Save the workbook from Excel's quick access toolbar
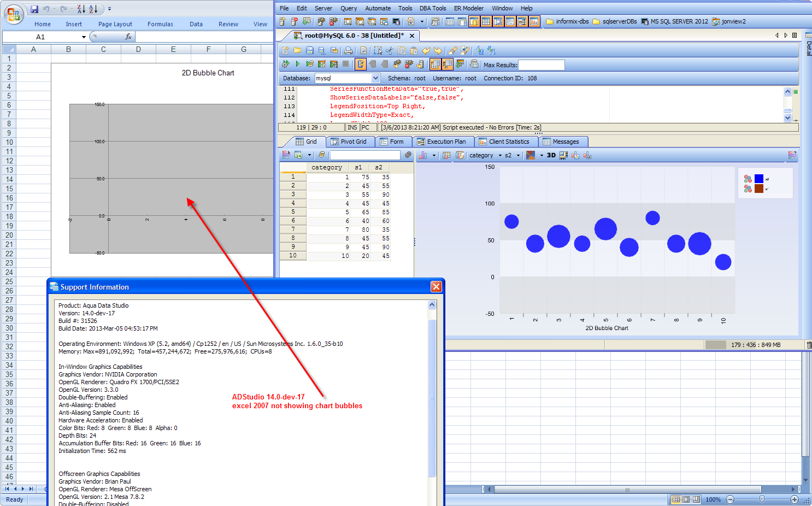The height and width of the screenshot is (506, 812). click(34, 9)
